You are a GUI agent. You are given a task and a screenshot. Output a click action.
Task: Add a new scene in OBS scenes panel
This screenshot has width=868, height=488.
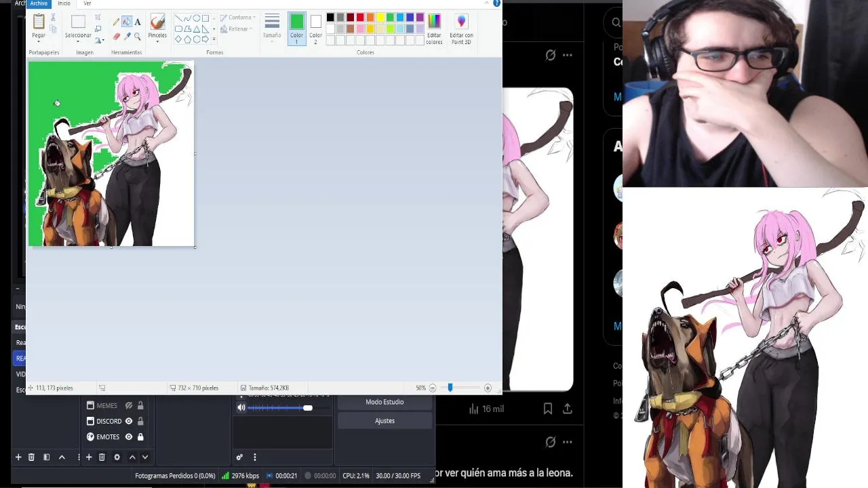tap(18, 457)
